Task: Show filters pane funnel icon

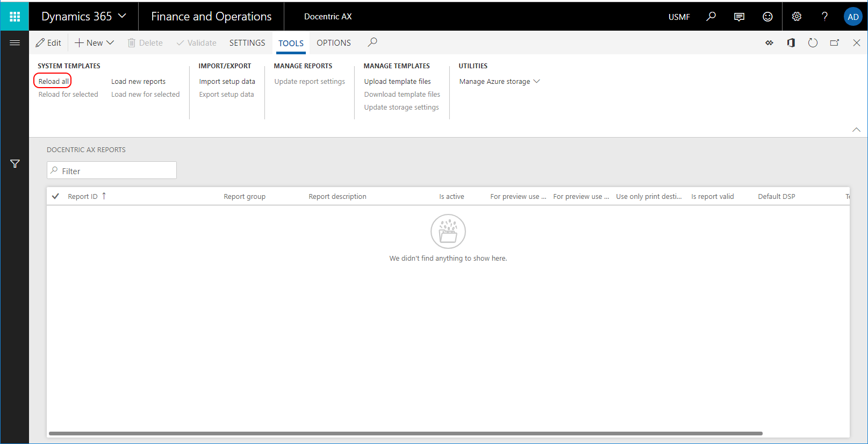Action: point(15,164)
